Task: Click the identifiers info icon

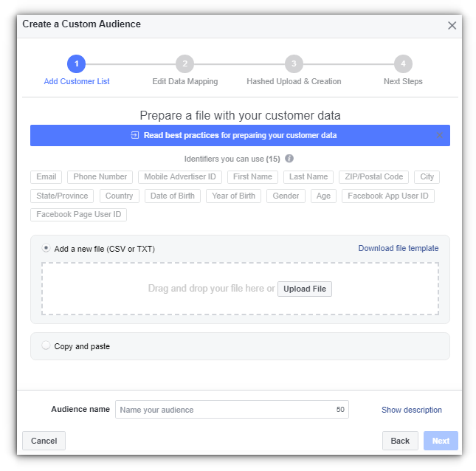Action: point(289,159)
